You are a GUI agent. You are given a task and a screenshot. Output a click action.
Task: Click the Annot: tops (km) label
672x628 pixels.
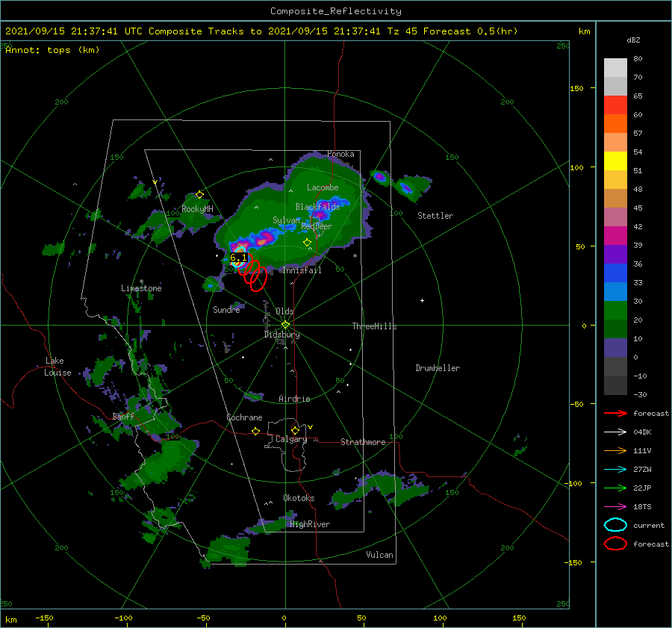53,50
